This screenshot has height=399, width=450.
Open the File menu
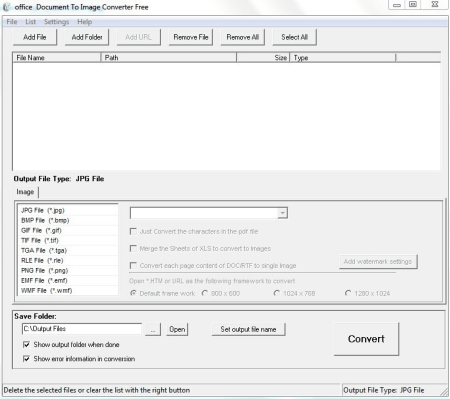(12, 22)
